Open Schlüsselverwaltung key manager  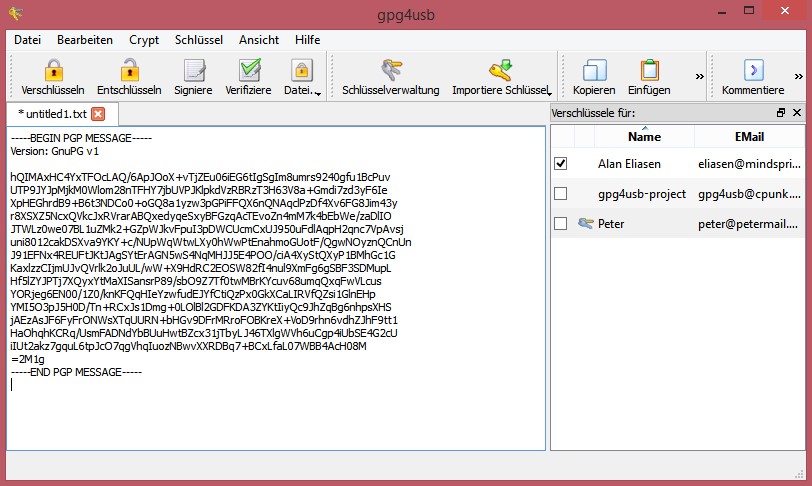[390, 71]
